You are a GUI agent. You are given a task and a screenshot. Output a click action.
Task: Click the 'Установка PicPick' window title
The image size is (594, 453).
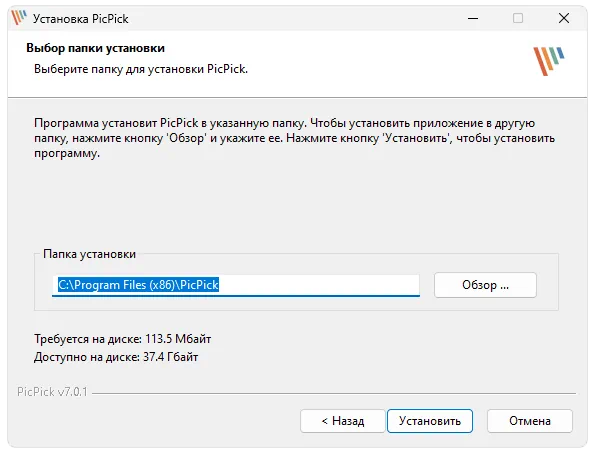[81, 19]
